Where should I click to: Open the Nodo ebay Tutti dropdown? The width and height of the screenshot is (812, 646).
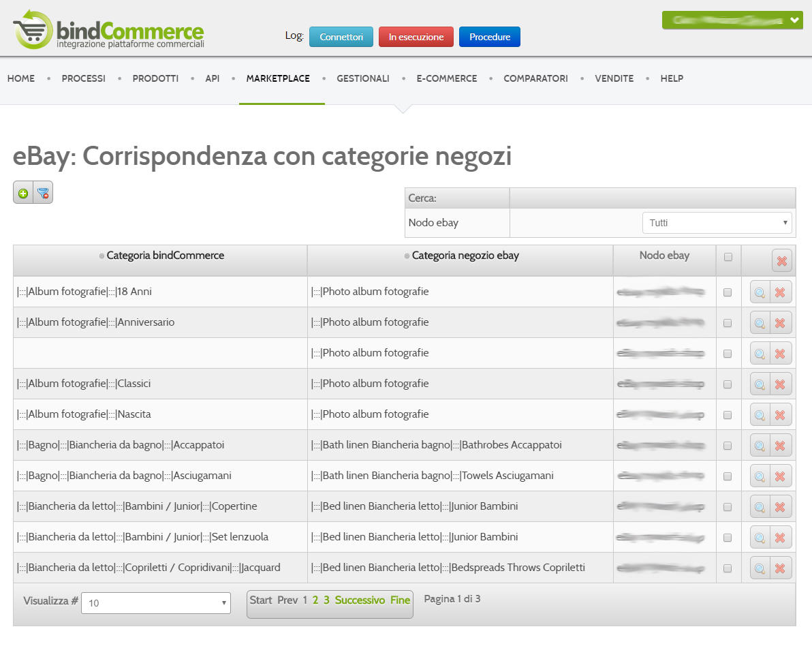717,223
